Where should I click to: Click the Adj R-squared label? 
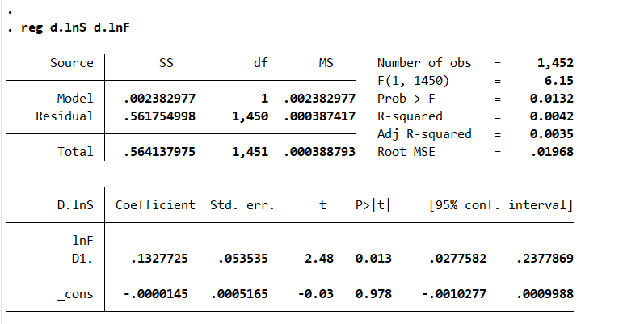(424, 134)
